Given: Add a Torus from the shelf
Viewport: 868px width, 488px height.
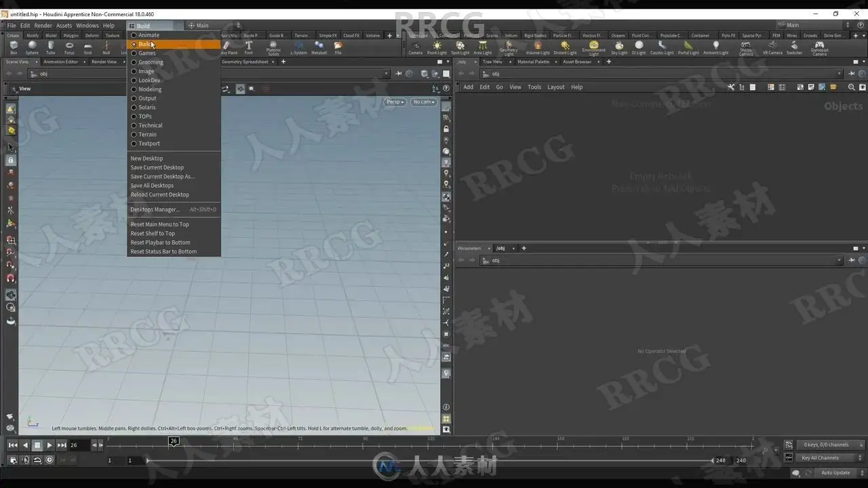Looking at the screenshot, I should [x=69, y=47].
